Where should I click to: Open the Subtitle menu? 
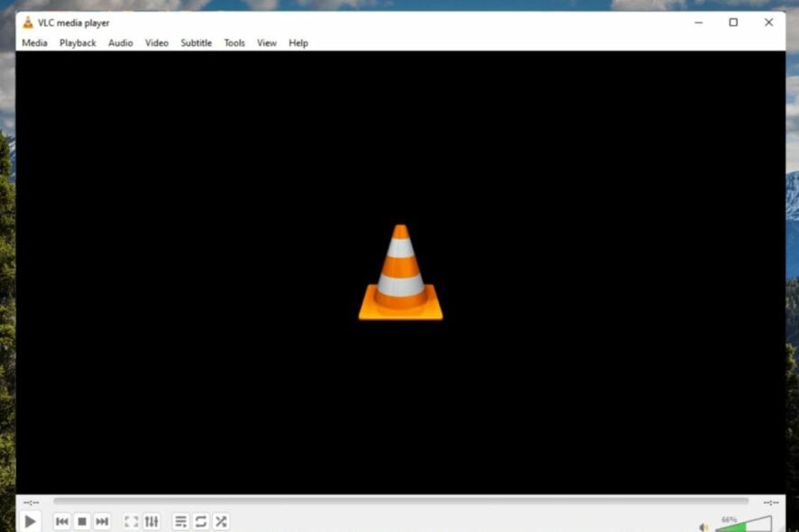pyautogui.click(x=197, y=42)
